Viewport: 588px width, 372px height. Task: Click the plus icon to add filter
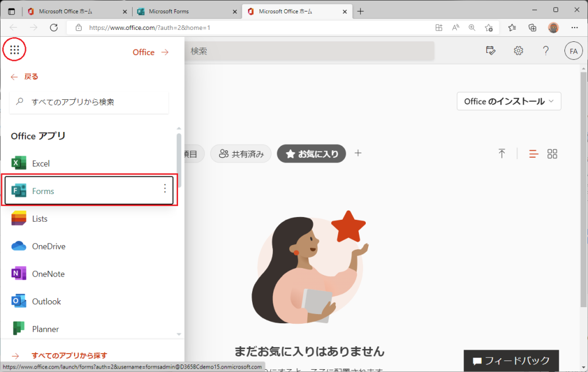pos(358,153)
